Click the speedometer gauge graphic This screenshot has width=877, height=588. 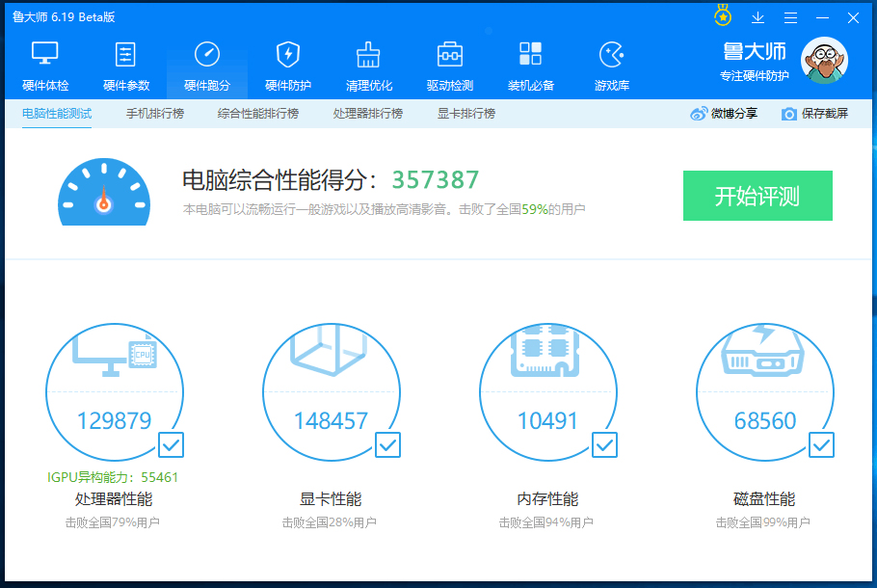pyautogui.click(x=103, y=193)
